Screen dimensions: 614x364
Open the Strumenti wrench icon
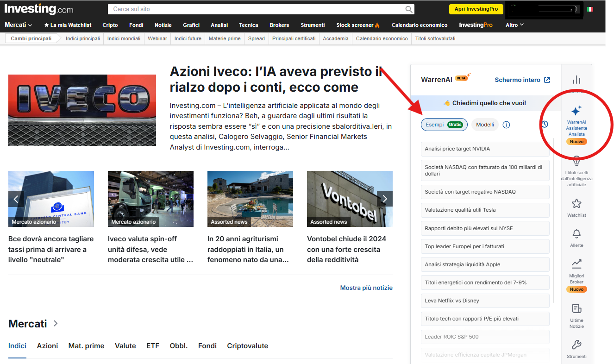coord(576,345)
